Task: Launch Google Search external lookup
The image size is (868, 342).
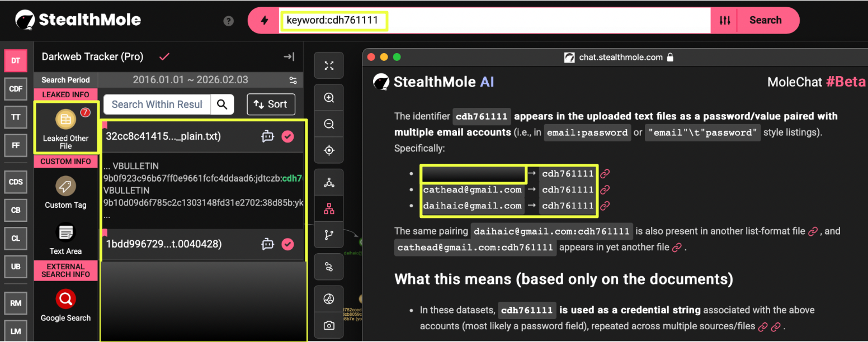Action: pyautogui.click(x=65, y=300)
